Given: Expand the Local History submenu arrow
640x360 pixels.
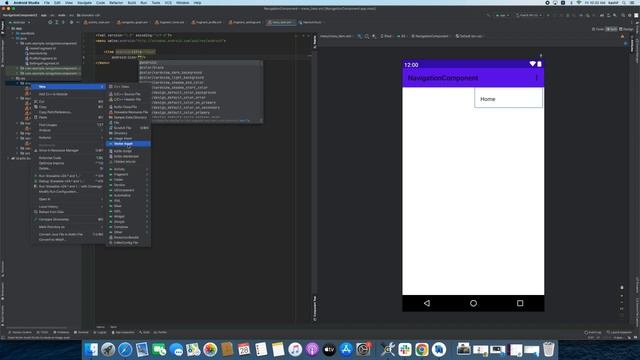Looking at the screenshot, I should 102,207.
